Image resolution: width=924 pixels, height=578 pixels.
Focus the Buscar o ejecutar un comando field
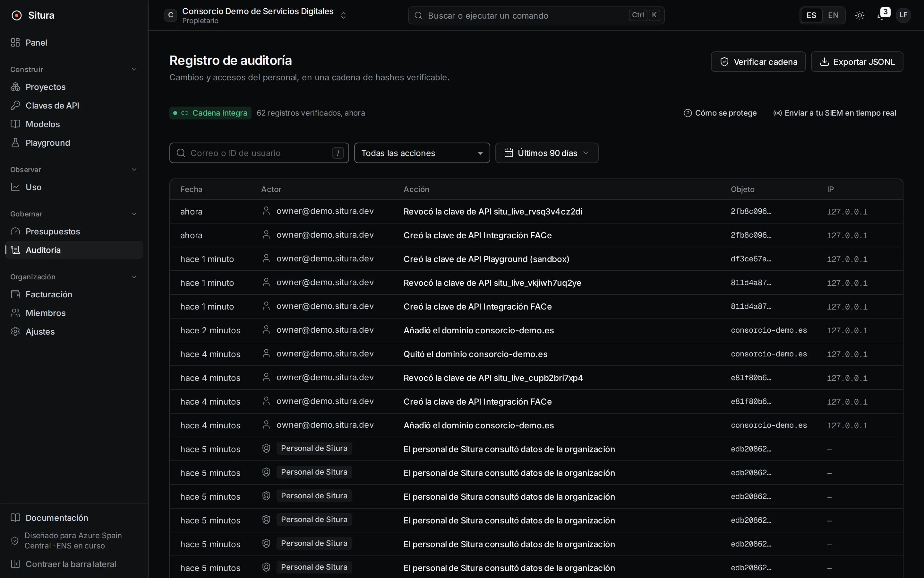tap(536, 15)
